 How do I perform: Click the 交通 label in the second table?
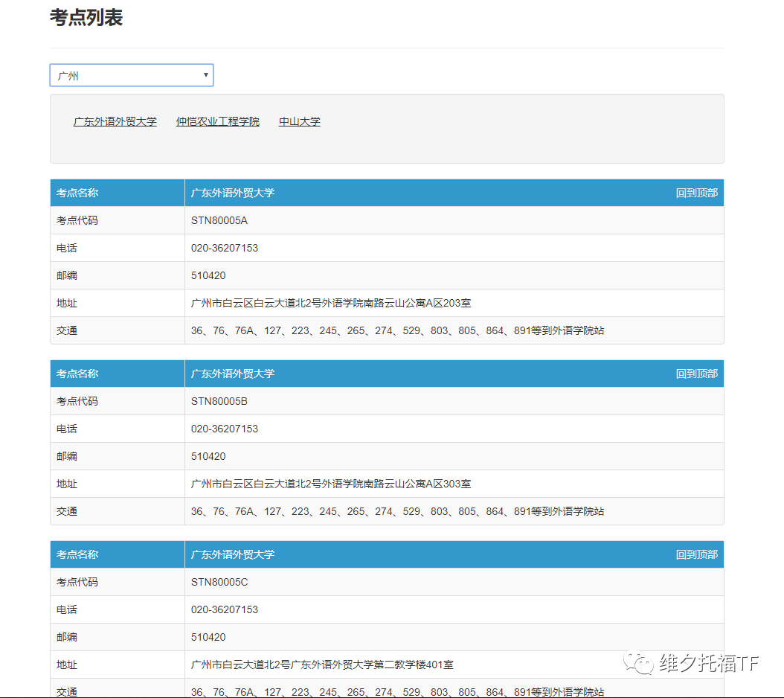66,511
